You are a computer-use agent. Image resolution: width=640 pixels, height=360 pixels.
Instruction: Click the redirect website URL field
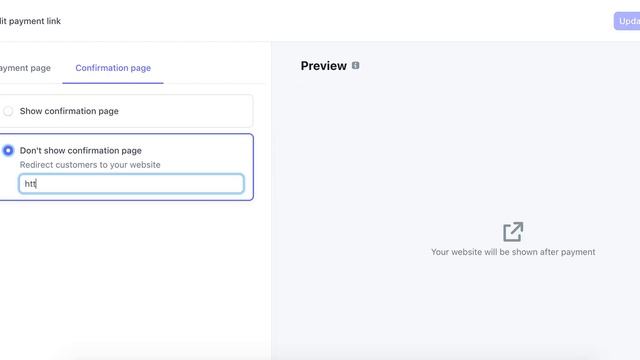coord(131,184)
